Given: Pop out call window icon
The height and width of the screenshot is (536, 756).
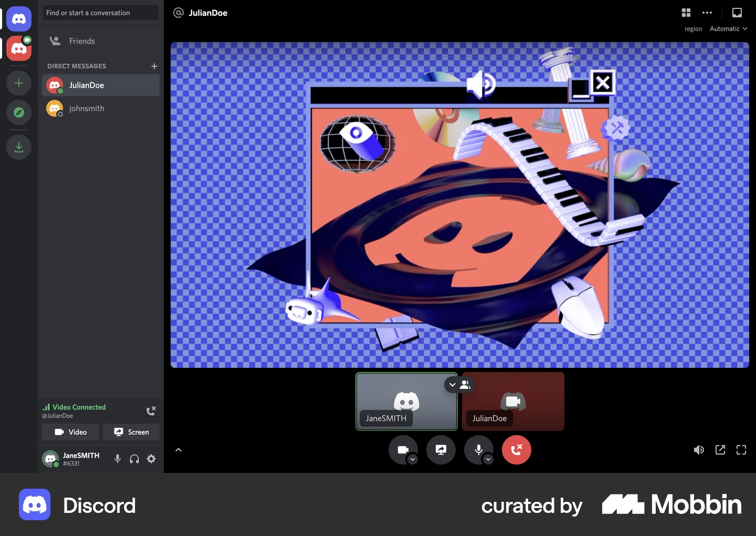Looking at the screenshot, I should tap(720, 450).
